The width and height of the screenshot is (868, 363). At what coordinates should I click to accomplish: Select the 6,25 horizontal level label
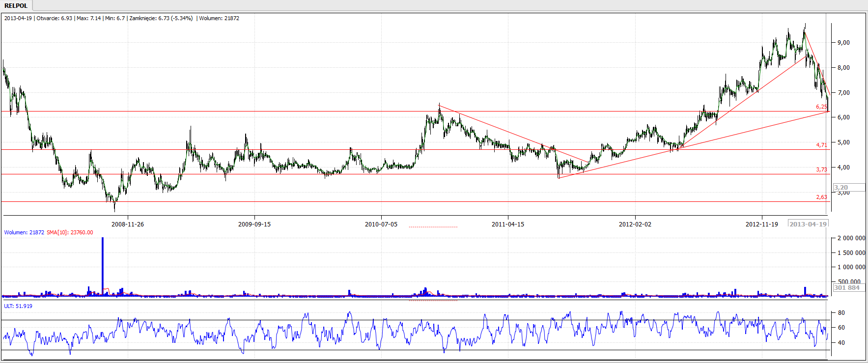[x=821, y=107]
